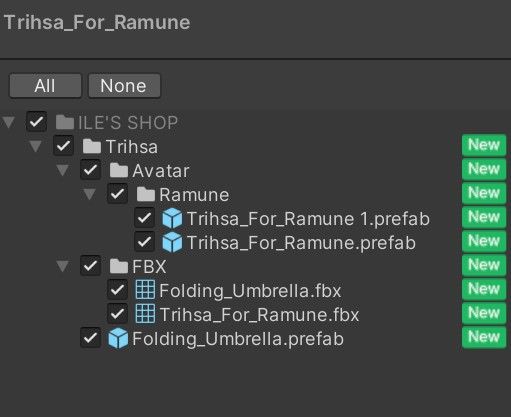
Task: Uncheck the Folding_Umbrella.prefab checkbox
Action: 90,338
